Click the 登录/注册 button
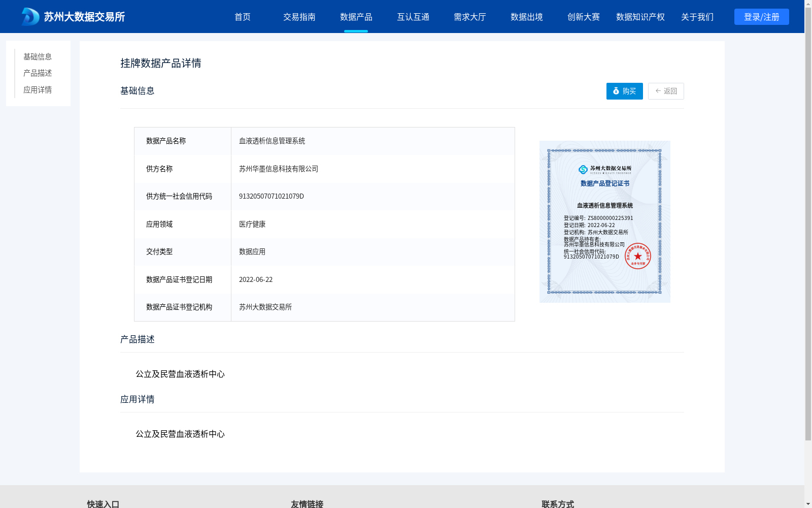 coord(762,17)
